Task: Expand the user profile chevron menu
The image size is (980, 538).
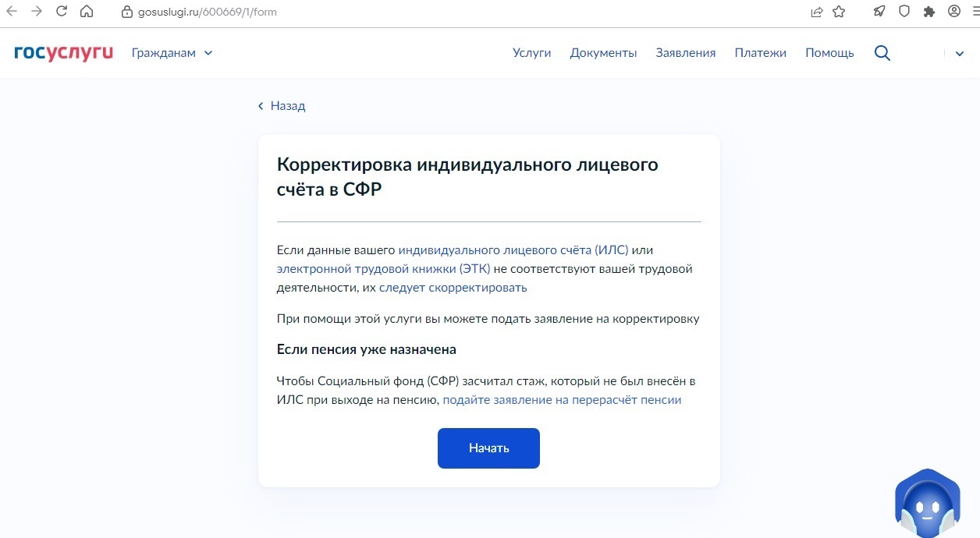Action: click(960, 54)
